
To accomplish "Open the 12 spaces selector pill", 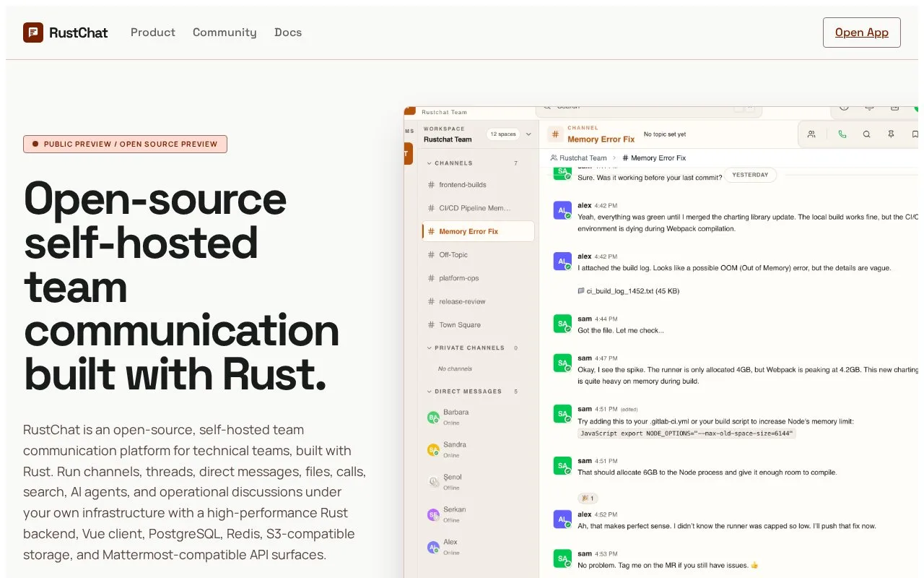I will [502, 134].
